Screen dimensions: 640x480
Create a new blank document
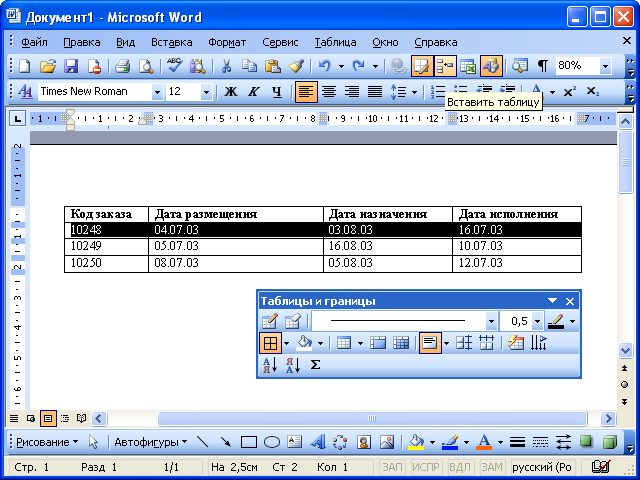tap(25, 66)
